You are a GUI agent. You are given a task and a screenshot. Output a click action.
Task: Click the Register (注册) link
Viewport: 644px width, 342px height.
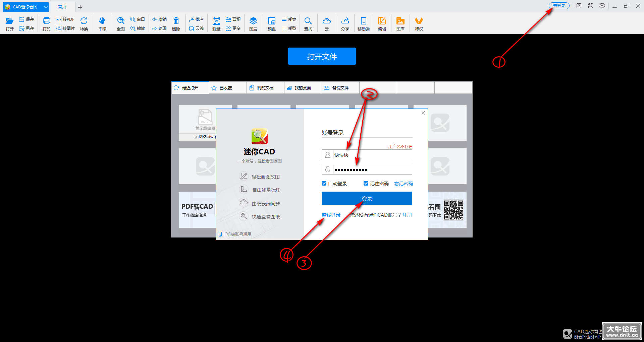407,215
